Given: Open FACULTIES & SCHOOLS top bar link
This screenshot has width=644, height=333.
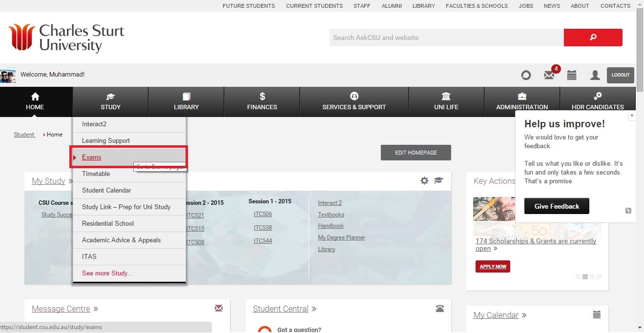Looking at the screenshot, I should click(477, 6).
